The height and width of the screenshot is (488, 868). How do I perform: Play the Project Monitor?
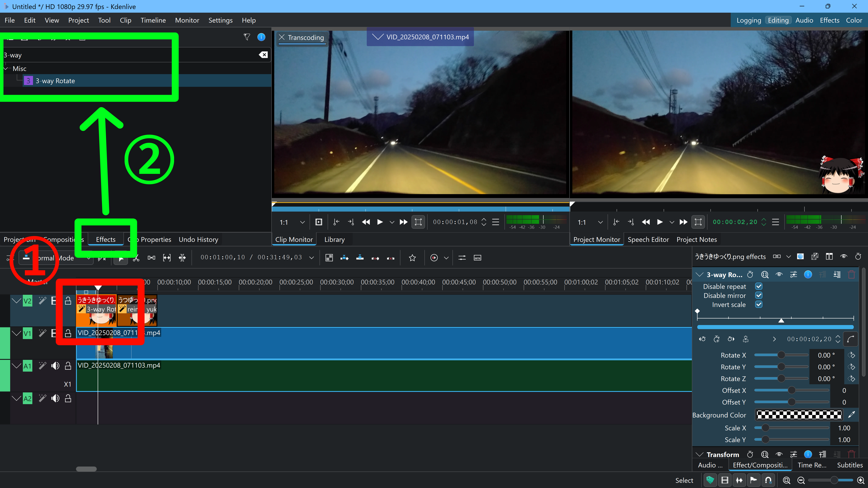tap(660, 222)
